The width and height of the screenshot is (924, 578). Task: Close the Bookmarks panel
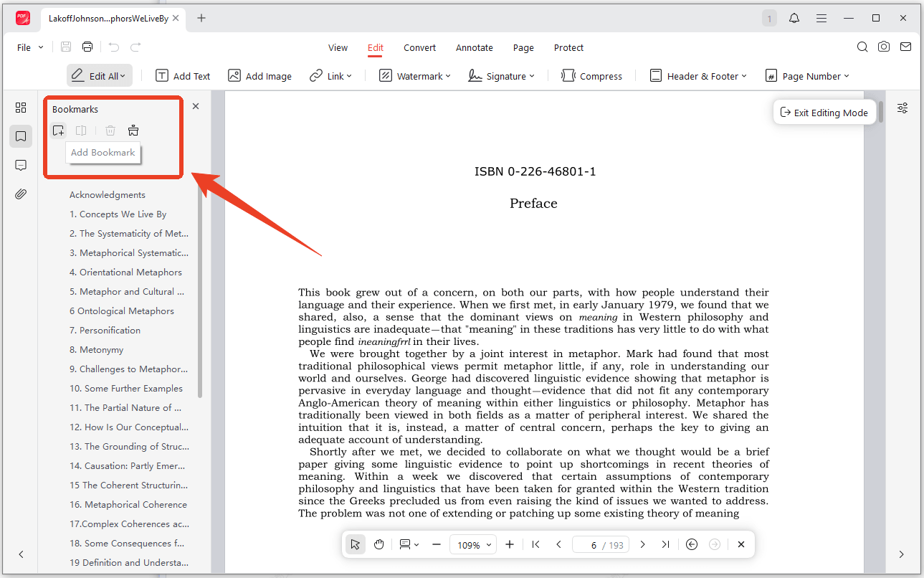click(196, 106)
